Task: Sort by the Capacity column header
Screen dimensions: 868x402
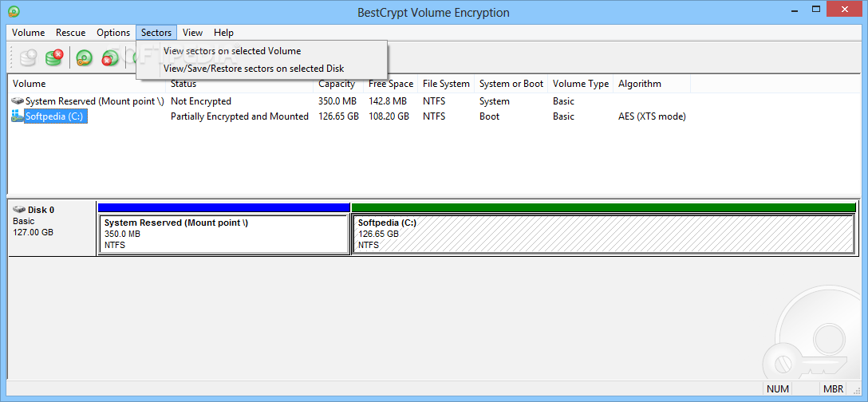Action: pyautogui.click(x=338, y=84)
